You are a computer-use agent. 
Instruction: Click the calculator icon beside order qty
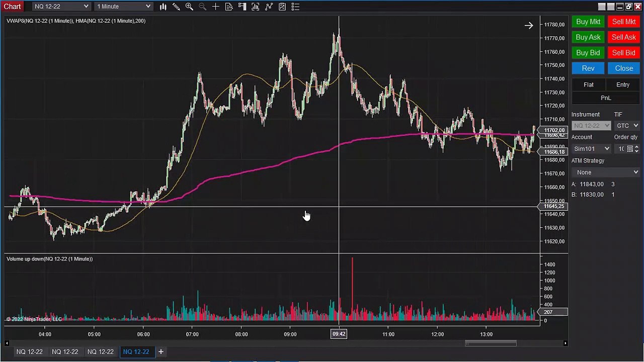(x=630, y=149)
